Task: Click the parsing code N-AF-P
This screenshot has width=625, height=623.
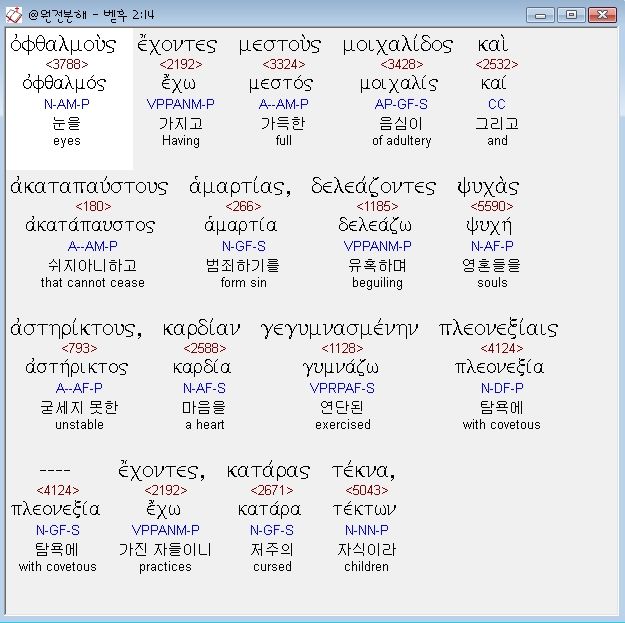Action: pos(492,246)
